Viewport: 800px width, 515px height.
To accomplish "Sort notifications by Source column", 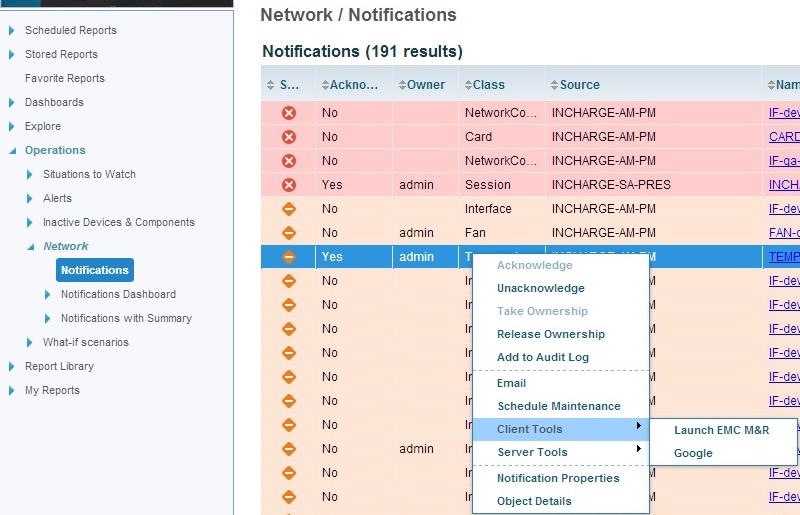I will point(553,85).
